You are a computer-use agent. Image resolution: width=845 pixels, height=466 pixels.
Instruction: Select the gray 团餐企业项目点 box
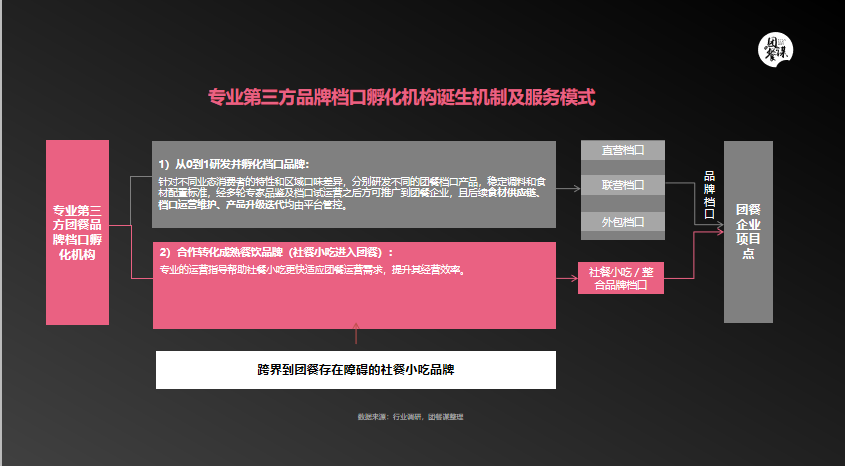(748, 232)
